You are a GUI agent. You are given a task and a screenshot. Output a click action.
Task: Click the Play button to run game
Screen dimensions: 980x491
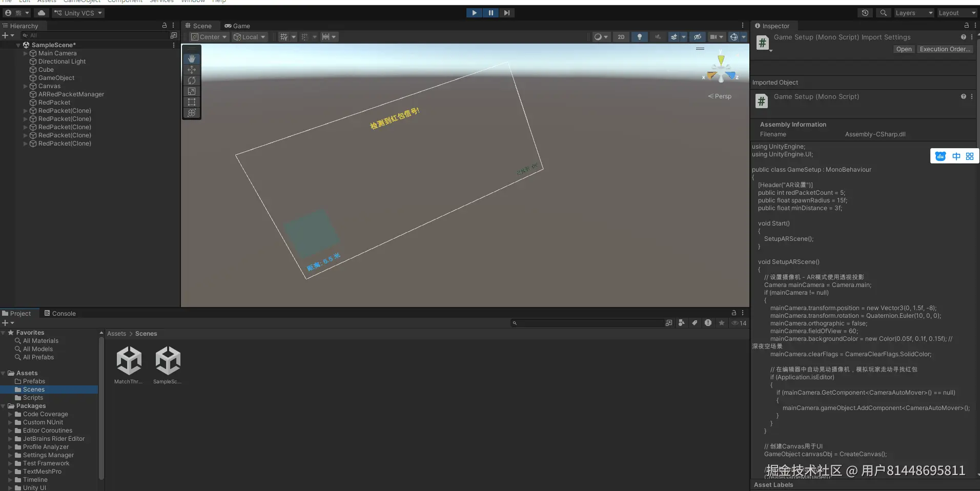pos(474,13)
